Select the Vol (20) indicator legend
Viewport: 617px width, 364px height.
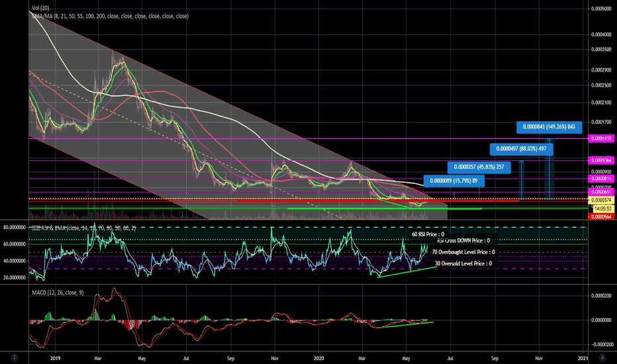click(x=40, y=8)
